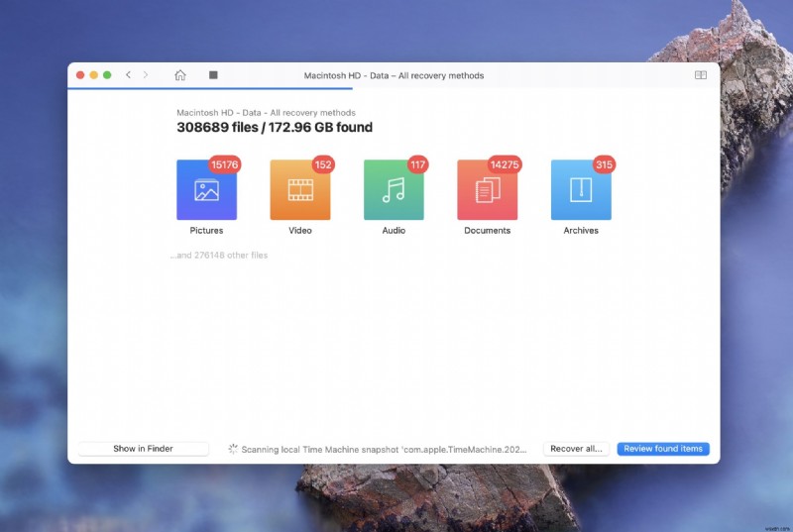Viewport: 793px width, 532px height.
Task: Click Review found items button
Action: pyautogui.click(x=663, y=449)
